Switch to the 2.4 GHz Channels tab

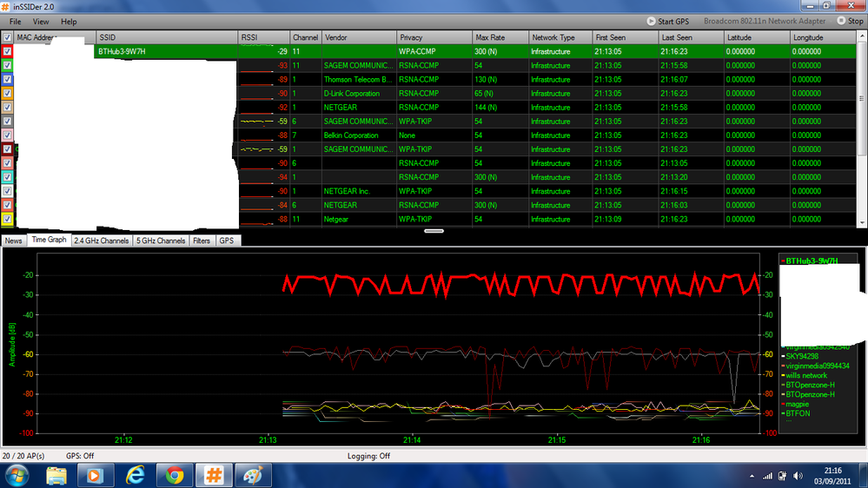pyautogui.click(x=102, y=241)
